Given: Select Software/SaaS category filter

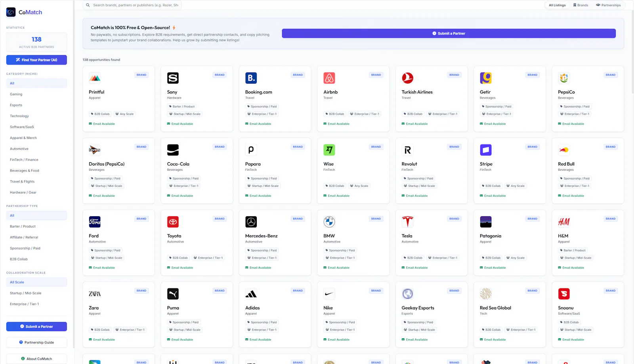Looking at the screenshot, I should 36,127.
